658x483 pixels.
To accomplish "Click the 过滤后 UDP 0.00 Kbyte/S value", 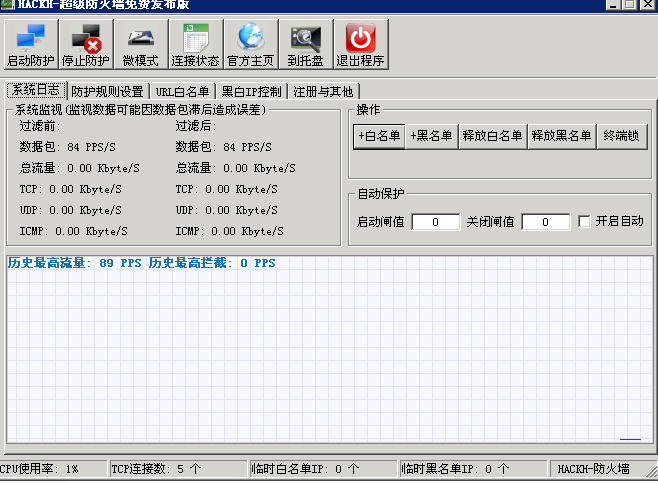I will 227,210.
